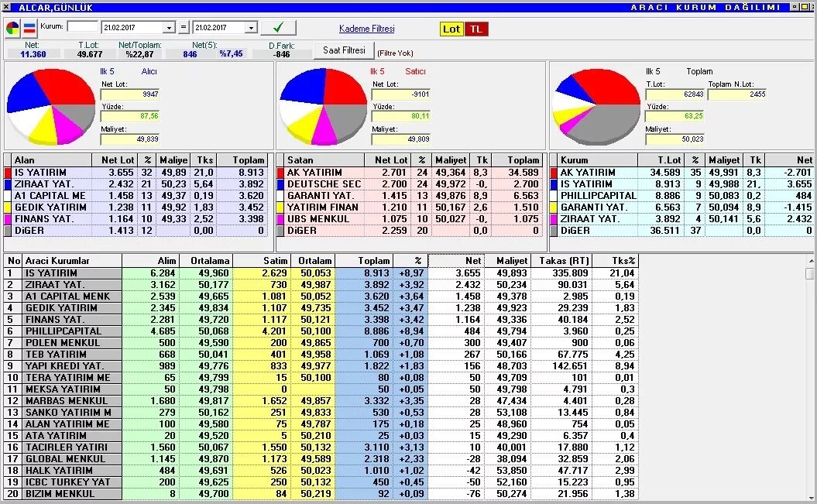Sort by Araci Kurumlar column header

coord(72,261)
